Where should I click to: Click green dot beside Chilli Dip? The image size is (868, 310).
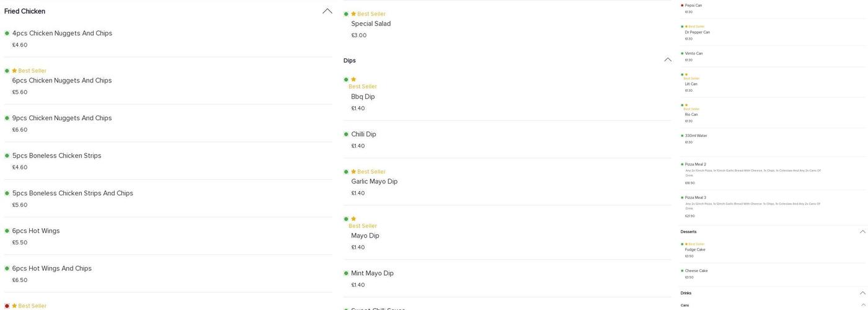click(346, 135)
